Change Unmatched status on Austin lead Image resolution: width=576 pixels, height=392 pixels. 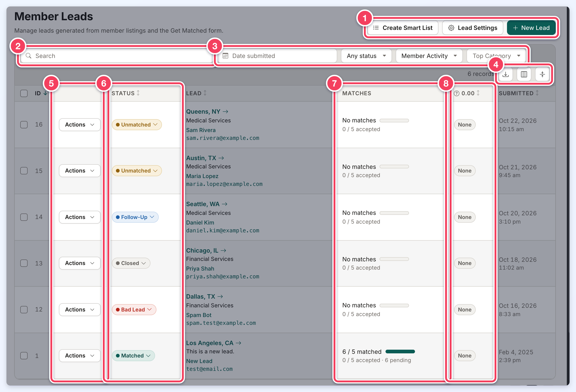tap(137, 171)
